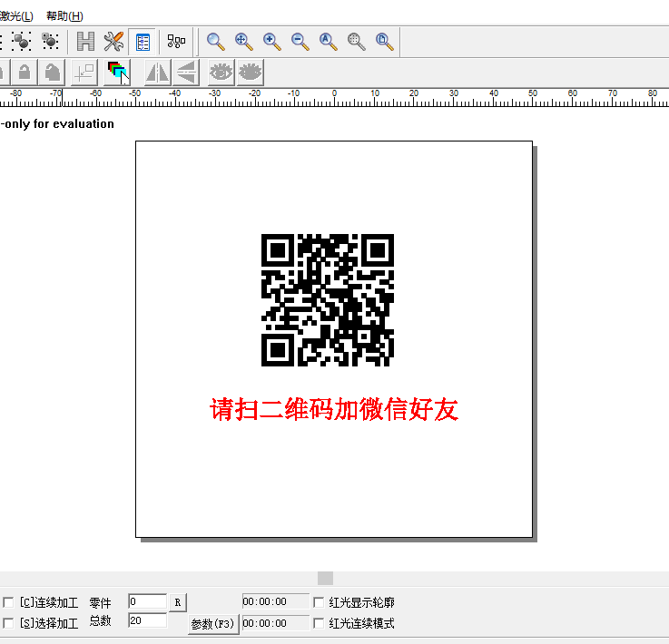Screen dimensions: 669x644
Task: Open settings with wrench and screwdriver icon
Action: tap(113, 42)
